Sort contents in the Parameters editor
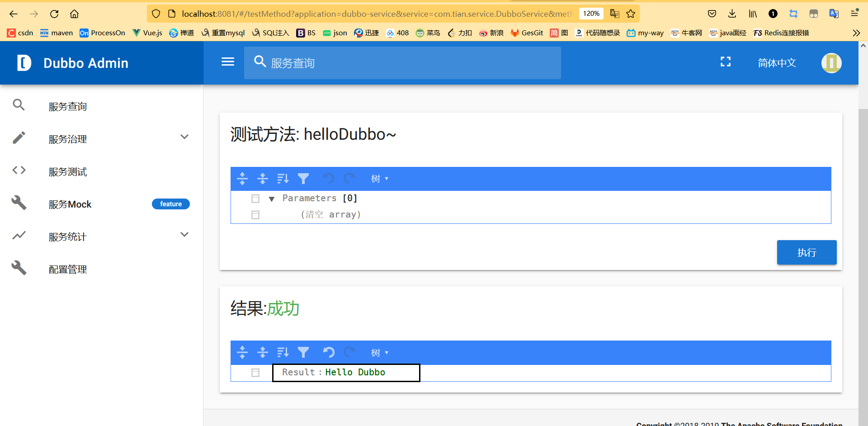The image size is (868, 426). coord(283,179)
